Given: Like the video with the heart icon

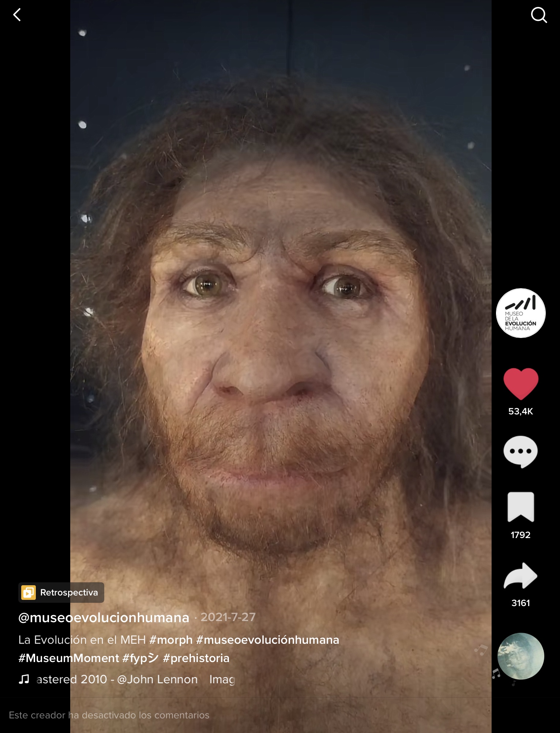Looking at the screenshot, I should tap(520, 384).
